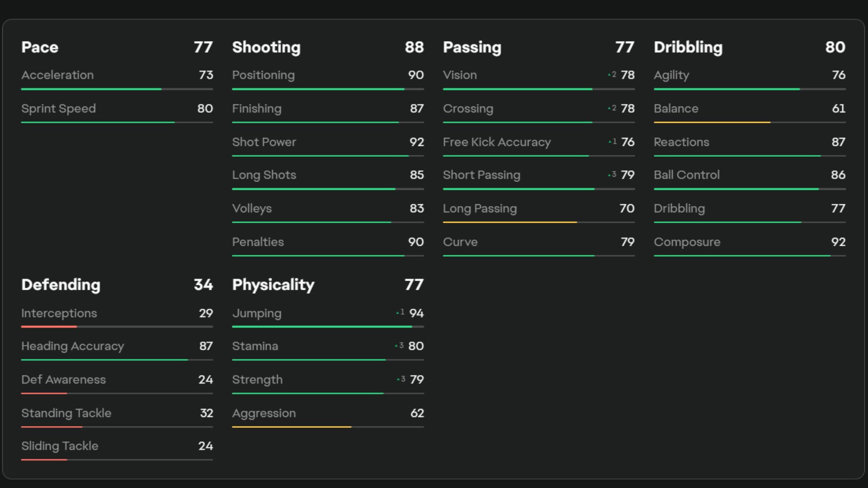The height and width of the screenshot is (488, 868).
Task: Click the Free Kick Accuracy +1 boost indicator
Action: 613,142
